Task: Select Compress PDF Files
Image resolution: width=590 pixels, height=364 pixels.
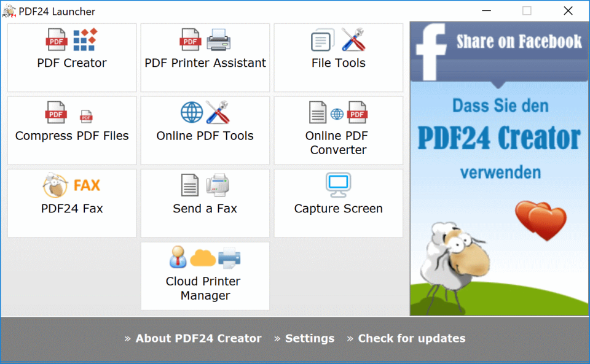Action: (71, 130)
